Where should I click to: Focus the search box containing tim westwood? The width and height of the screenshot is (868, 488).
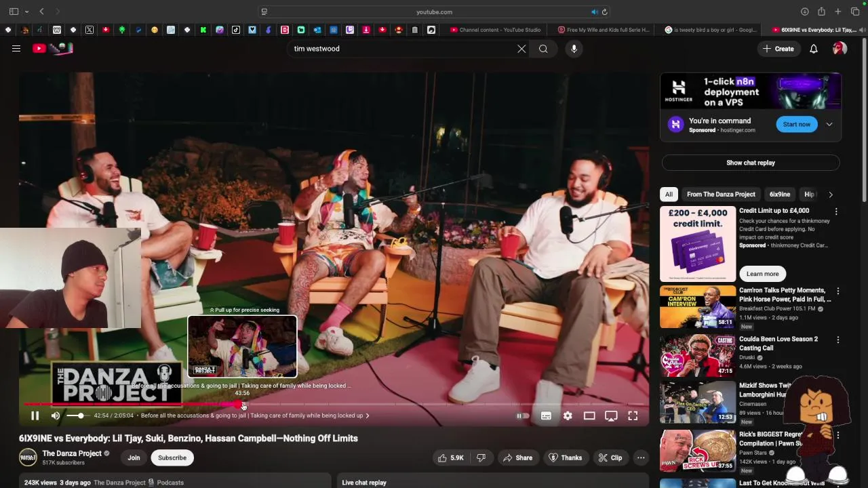click(x=403, y=49)
